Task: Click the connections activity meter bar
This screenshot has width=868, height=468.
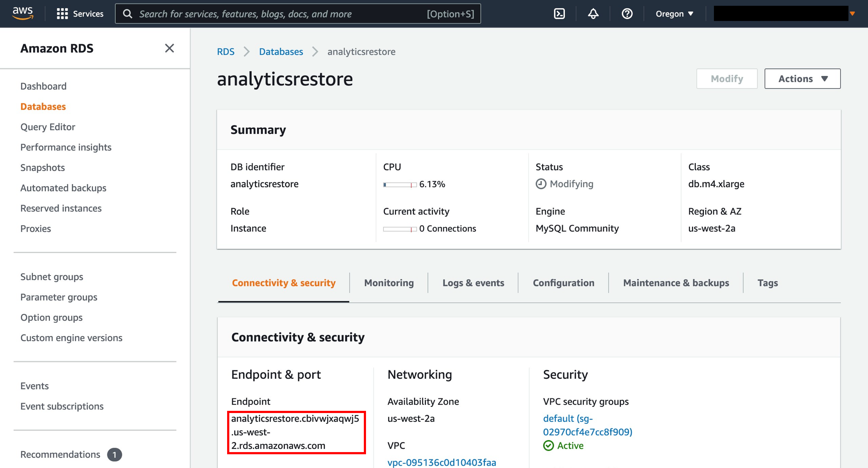Action: click(400, 229)
